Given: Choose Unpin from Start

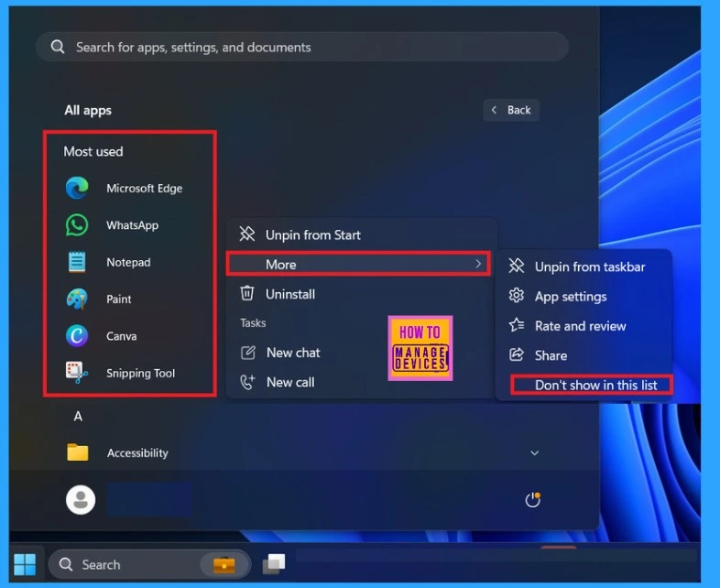Looking at the screenshot, I should [x=362, y=234].
